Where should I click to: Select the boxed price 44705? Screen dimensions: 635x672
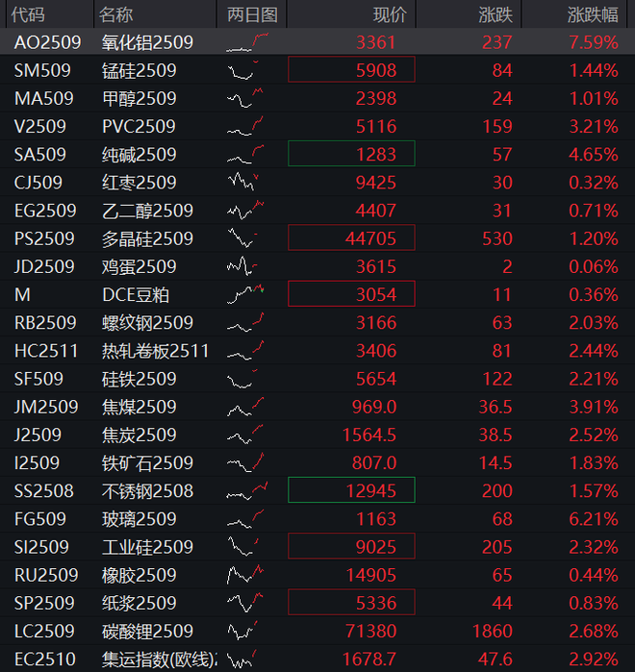351,237
